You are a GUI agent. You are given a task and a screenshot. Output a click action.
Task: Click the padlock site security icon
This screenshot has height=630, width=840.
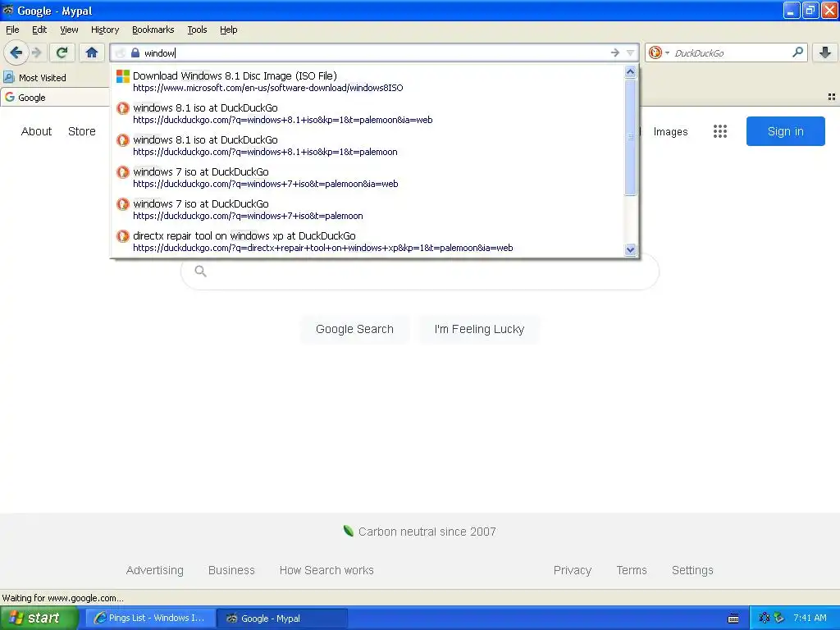pos(135,52)
